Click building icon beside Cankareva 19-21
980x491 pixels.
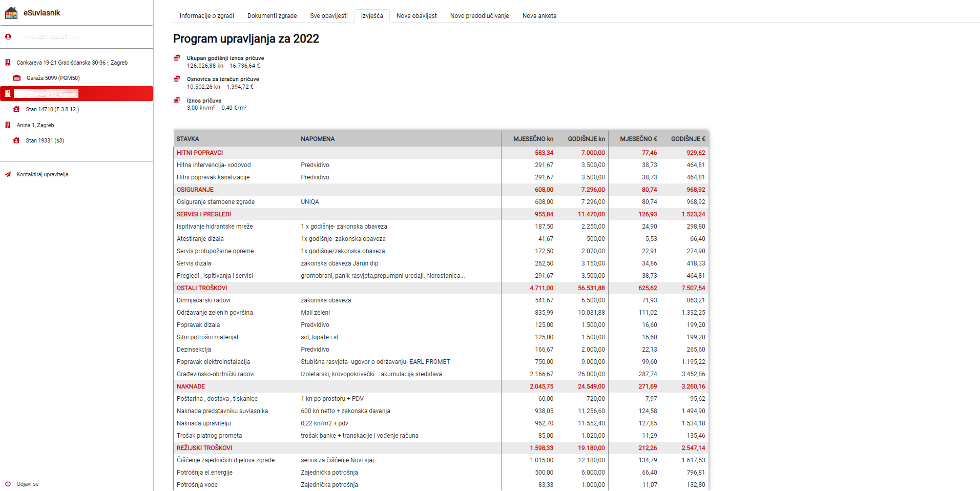8,63
